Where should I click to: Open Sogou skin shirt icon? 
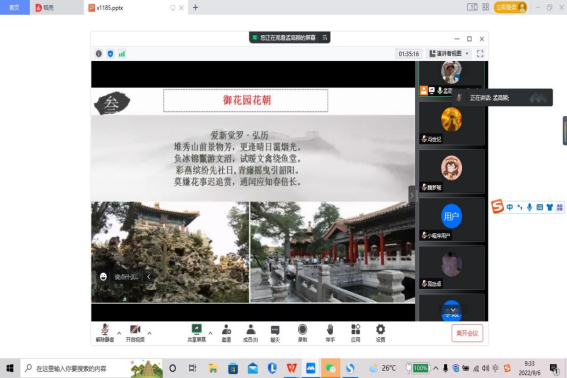click(x=550, y=207)
